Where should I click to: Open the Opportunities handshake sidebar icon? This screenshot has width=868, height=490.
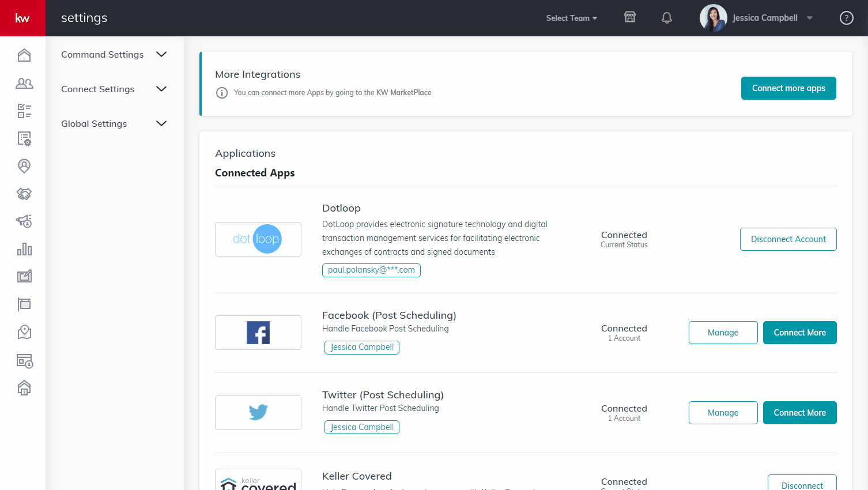[24, 194]
